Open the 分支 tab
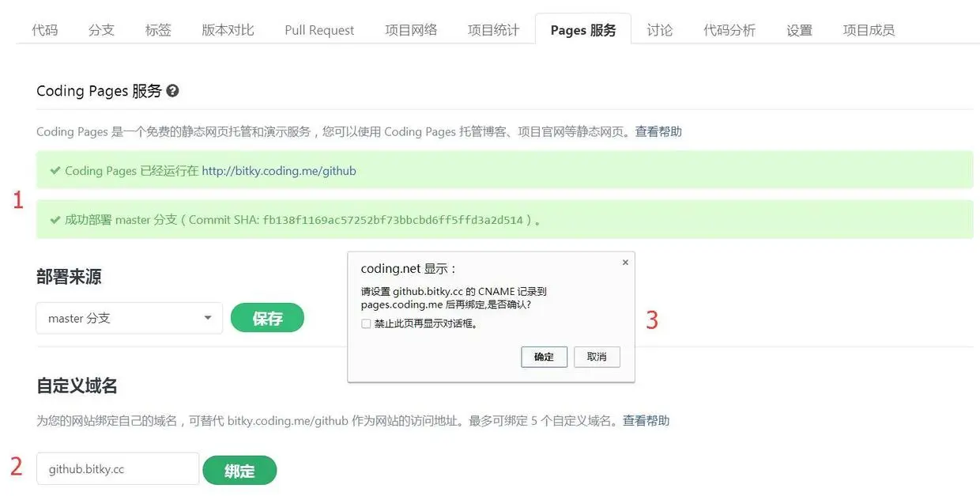Screen dimensions: 980x496 click(x=101, y=29)
